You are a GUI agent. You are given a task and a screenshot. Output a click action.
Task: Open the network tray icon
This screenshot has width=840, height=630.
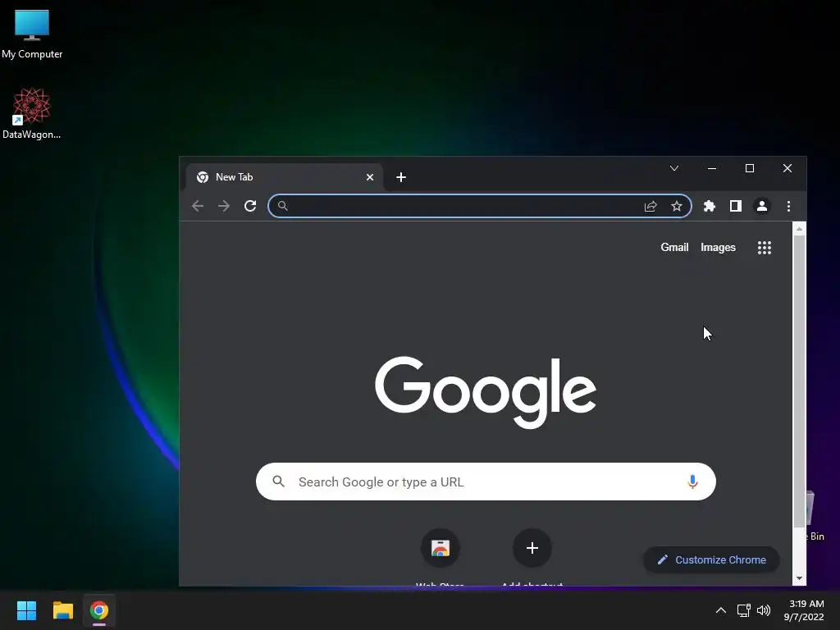(743, 610)
